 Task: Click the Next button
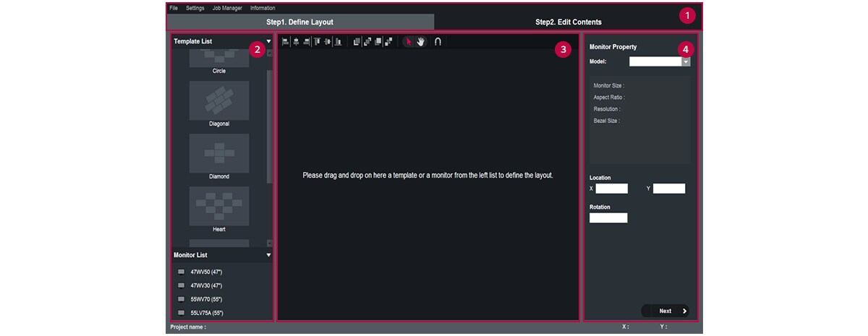point(665,311)
